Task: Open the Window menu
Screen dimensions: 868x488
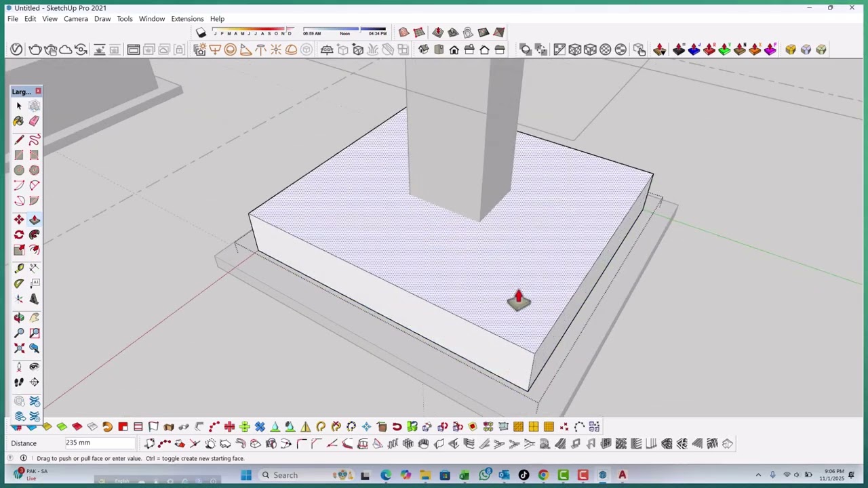Action: [x=152, y=19]
